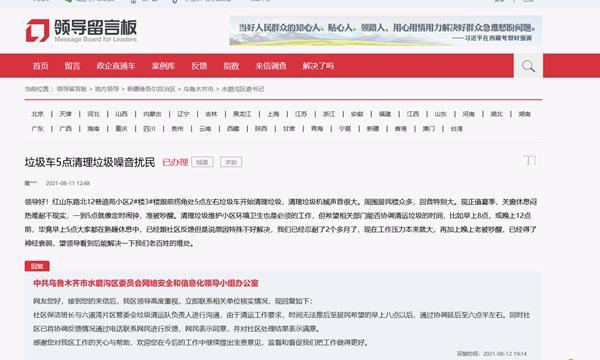Select 北京 in the province list
Screen dimensions: 600x360
pos(38,114)
